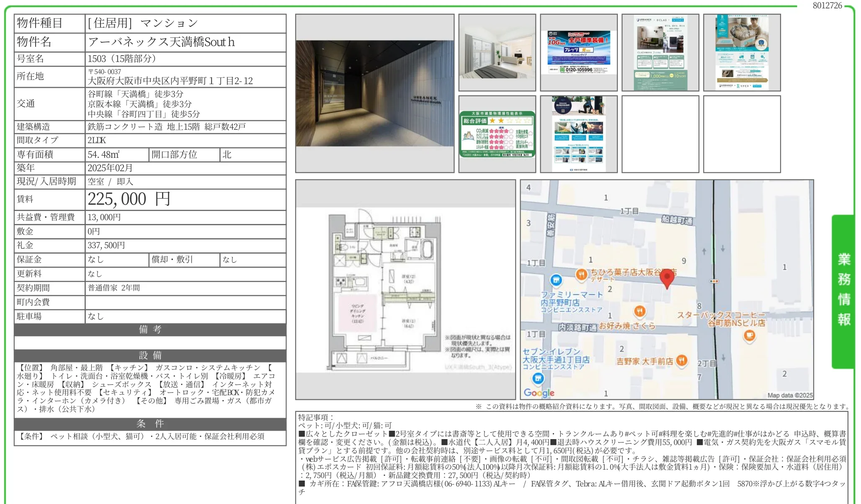
Task: Open the 10Gbps internet flyer thumbnail
Action: click(x=579, y=53)
